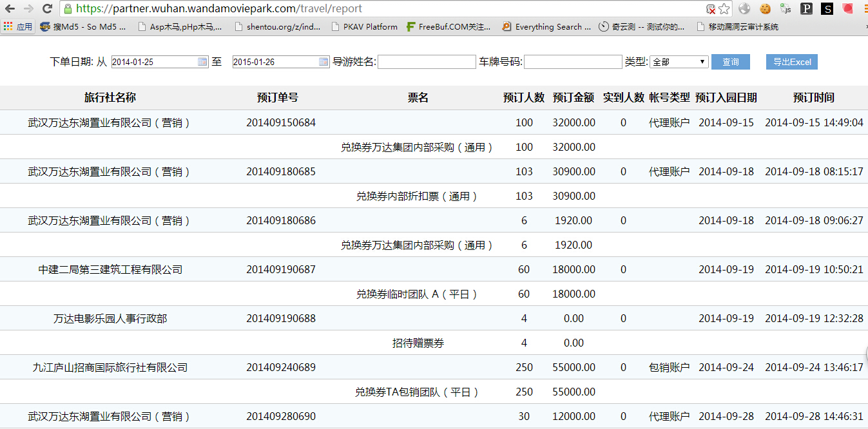This screenshot has height=429, width=868.
Task: Click the 预订时间 column header
Action: tap(814, 98)
